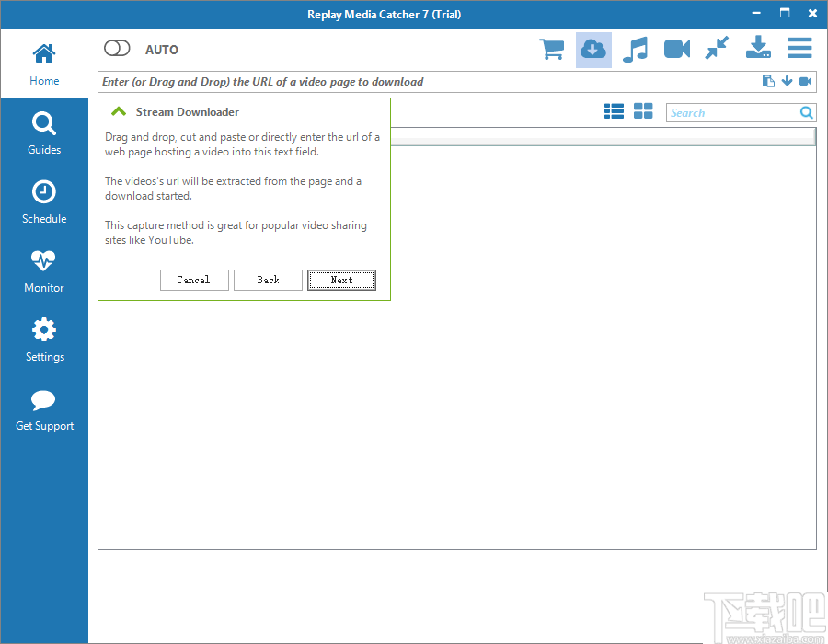Switch to grid thumbnail view
The image size is (828, 644).
coord(643,110)
